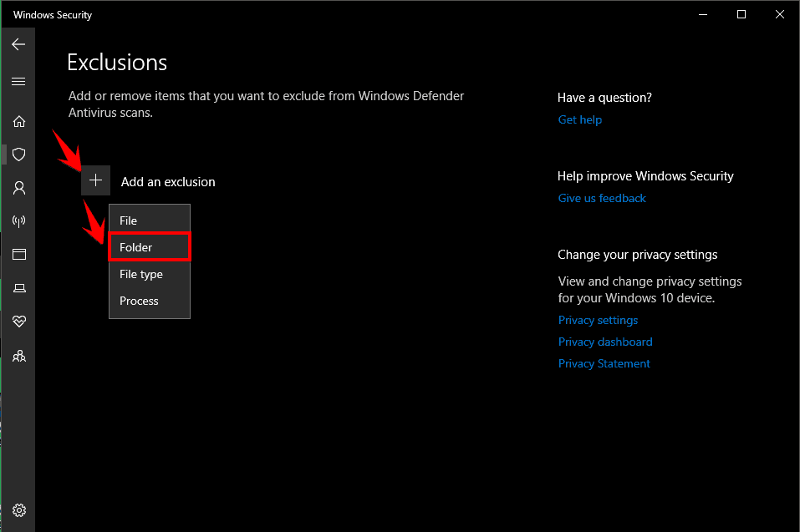Expand the hamburger navigation menu
The width and height of the screenshot is (800, 532).
[x=18, y=81]
